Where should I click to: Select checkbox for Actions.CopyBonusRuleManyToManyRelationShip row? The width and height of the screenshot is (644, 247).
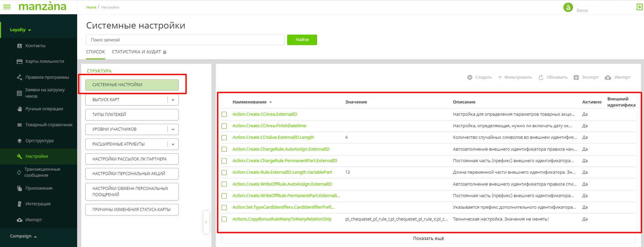pos(224,219)
